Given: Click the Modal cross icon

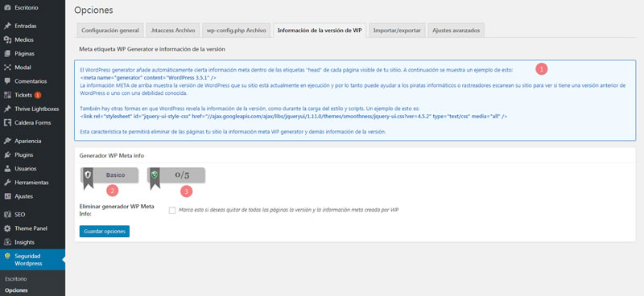Looking at the screenshot, I should coord(7,68).
